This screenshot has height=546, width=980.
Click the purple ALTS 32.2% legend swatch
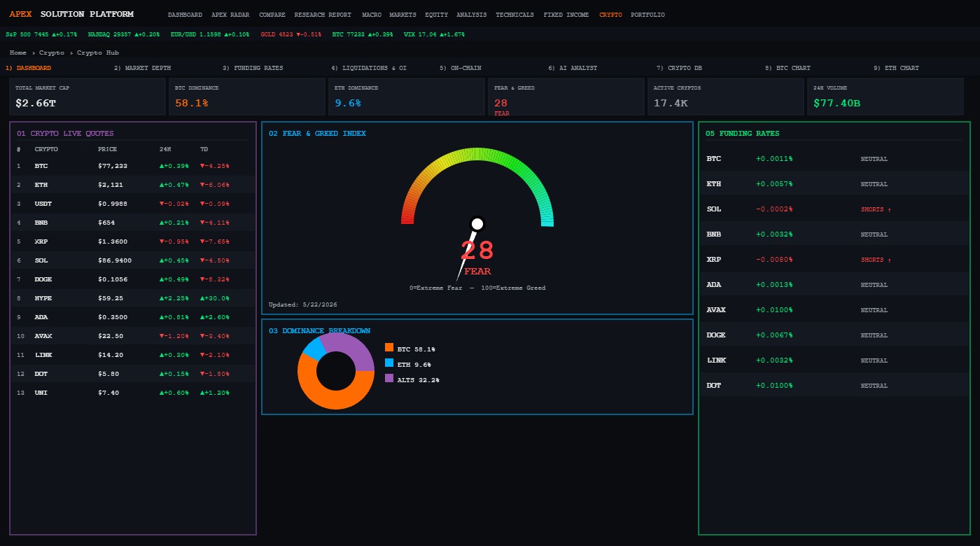389,378
